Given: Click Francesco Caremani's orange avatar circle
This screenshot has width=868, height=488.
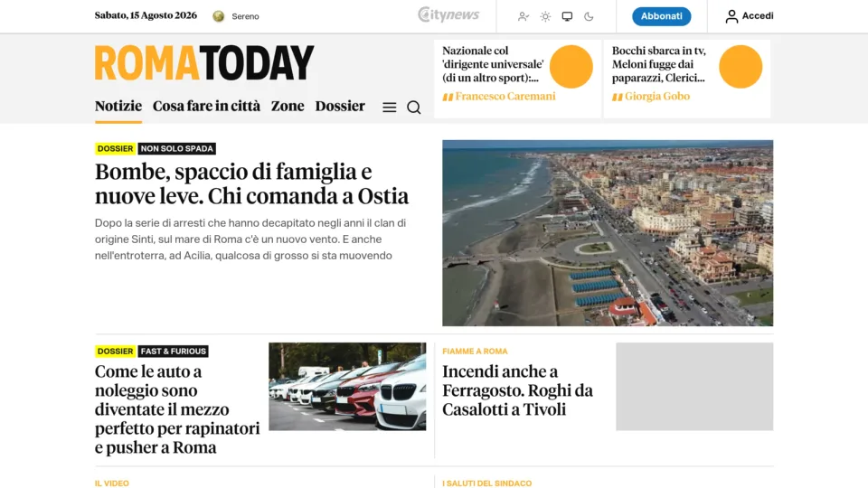Looking at the screenshot, I should click(571, 66).
